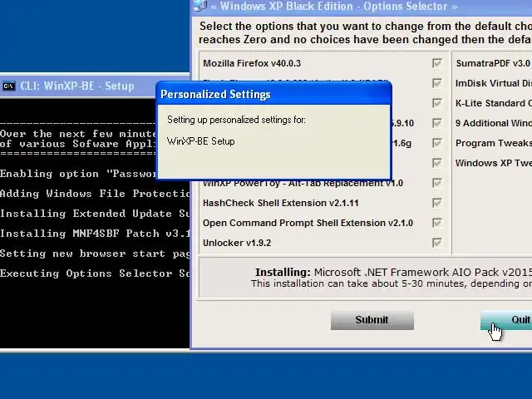Screen dimensions: 532x399
Task: Click the Installing Microsoft .NET Framework status text
Action: pos(393,273)
